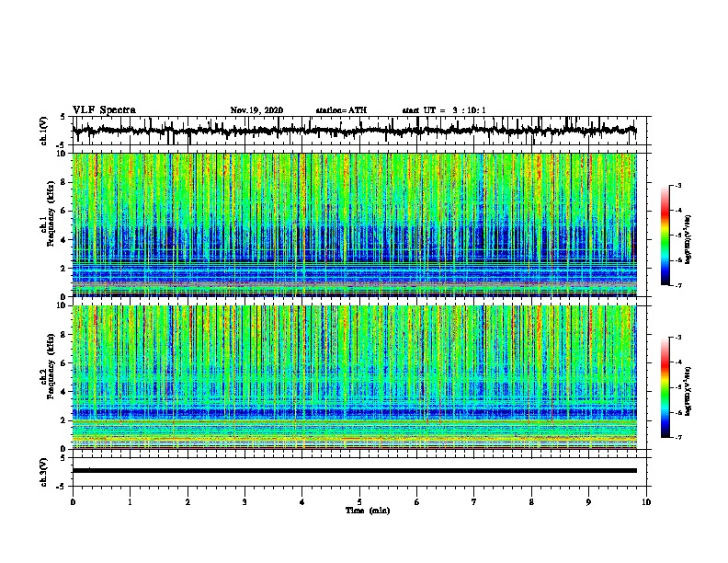
Task: Click the ch.1 color scale bar
Action: click(665, 236)
